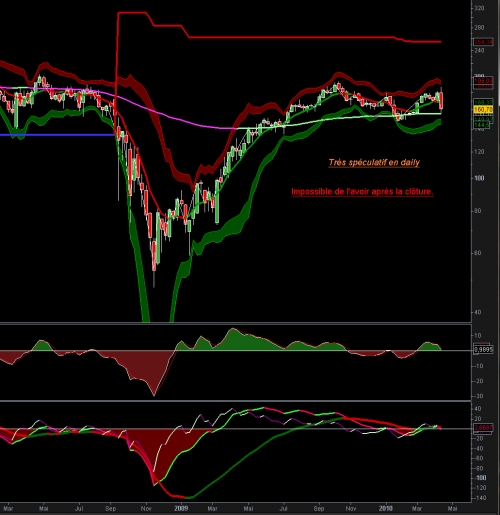Click the green 168,37 price label
500x515 pixels.
483,102
